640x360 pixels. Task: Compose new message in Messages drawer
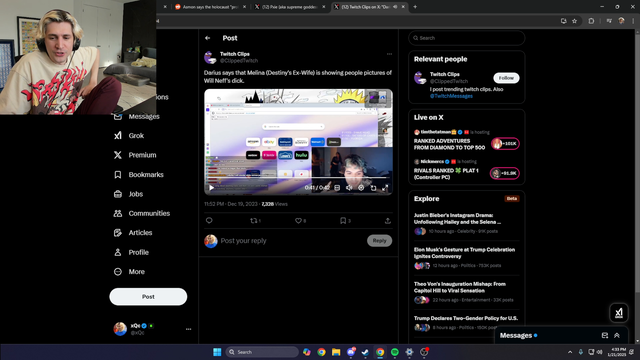[605, 336]
